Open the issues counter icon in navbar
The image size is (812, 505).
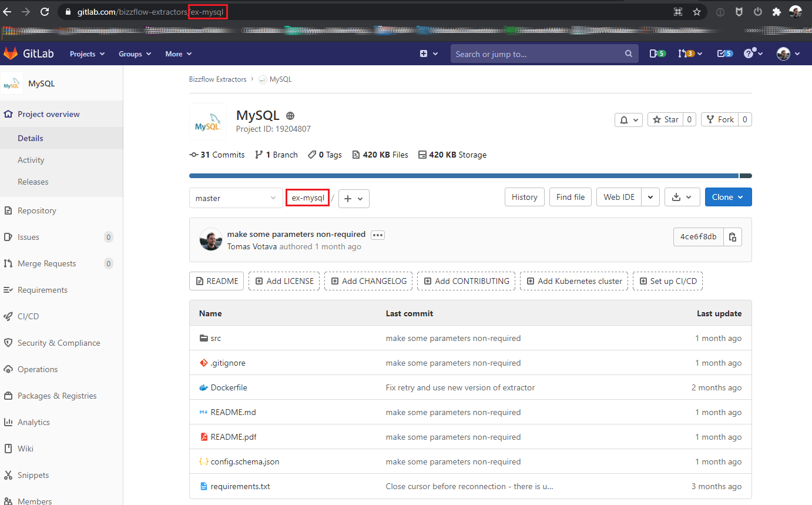pyautogui.click(x=657, y=53)
